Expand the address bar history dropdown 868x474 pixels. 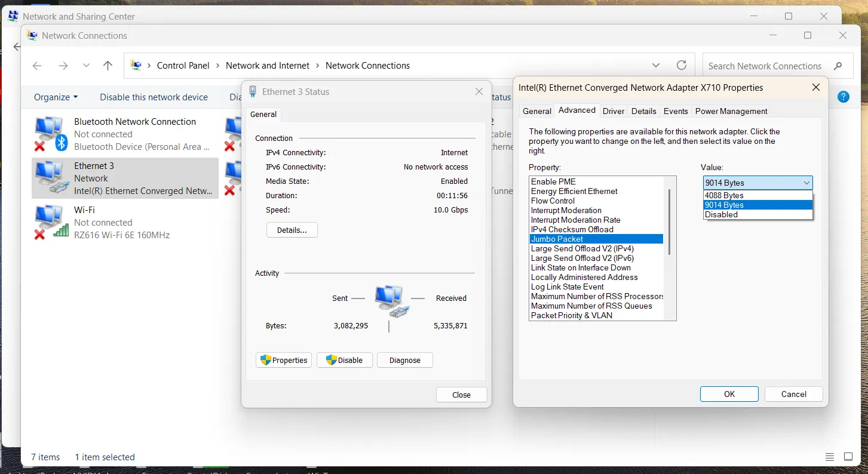tap(656, 66)
